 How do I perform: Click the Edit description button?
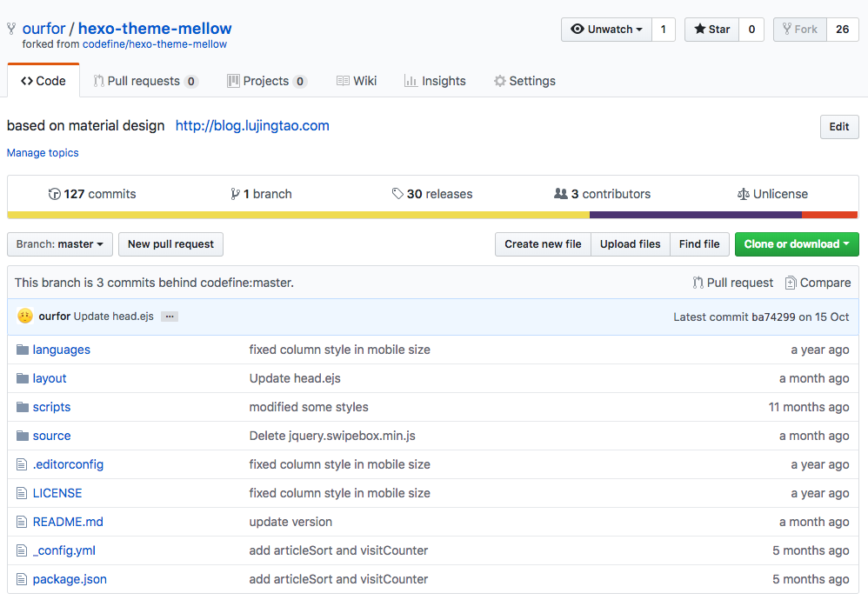839,127
